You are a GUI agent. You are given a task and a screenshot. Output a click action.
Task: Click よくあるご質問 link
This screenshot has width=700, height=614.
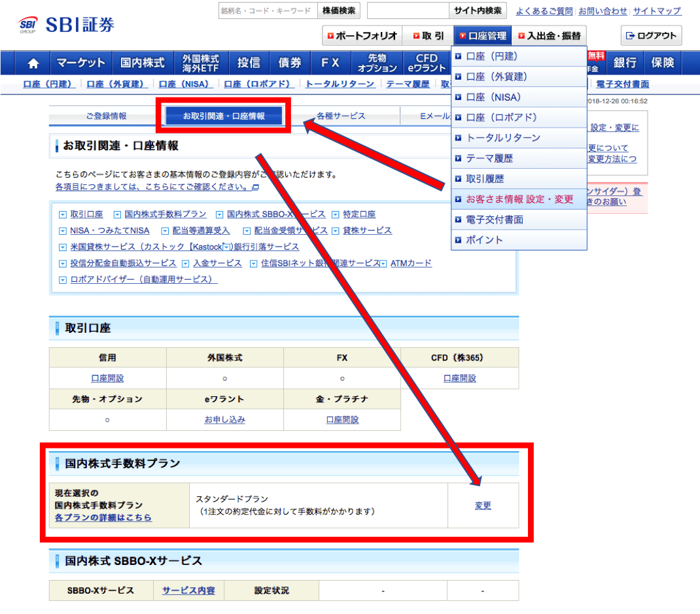pos(544,11)
